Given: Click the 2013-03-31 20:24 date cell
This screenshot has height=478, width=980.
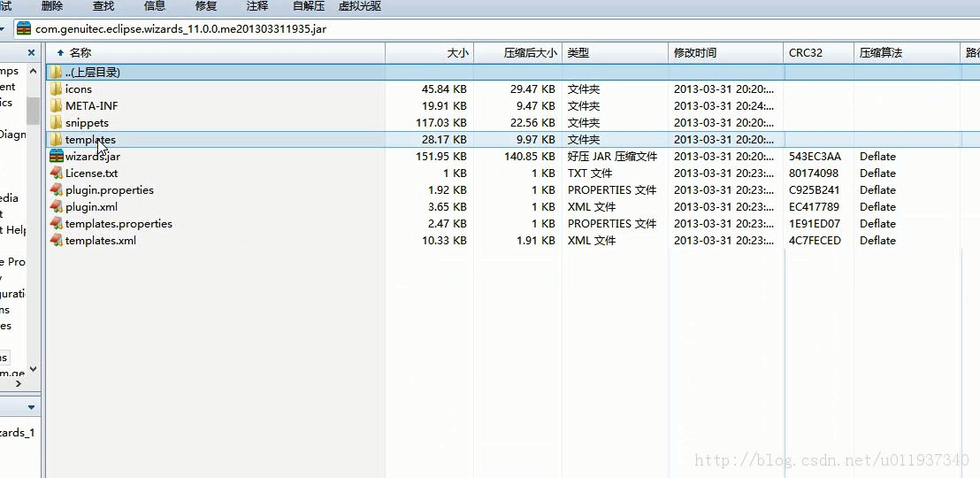Looking at the screenshot, I should click(724, 105).
